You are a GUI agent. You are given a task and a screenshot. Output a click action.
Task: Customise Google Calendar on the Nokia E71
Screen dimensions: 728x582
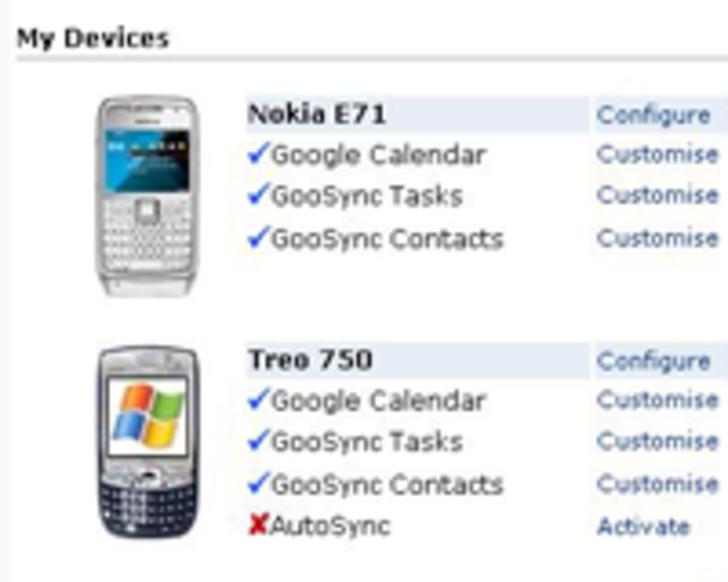coord(657,154)
